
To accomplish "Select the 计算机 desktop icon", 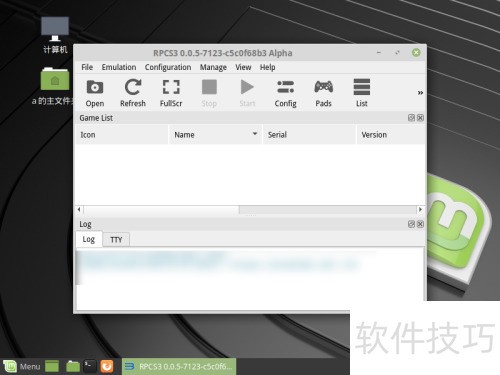I will (55, 35).
